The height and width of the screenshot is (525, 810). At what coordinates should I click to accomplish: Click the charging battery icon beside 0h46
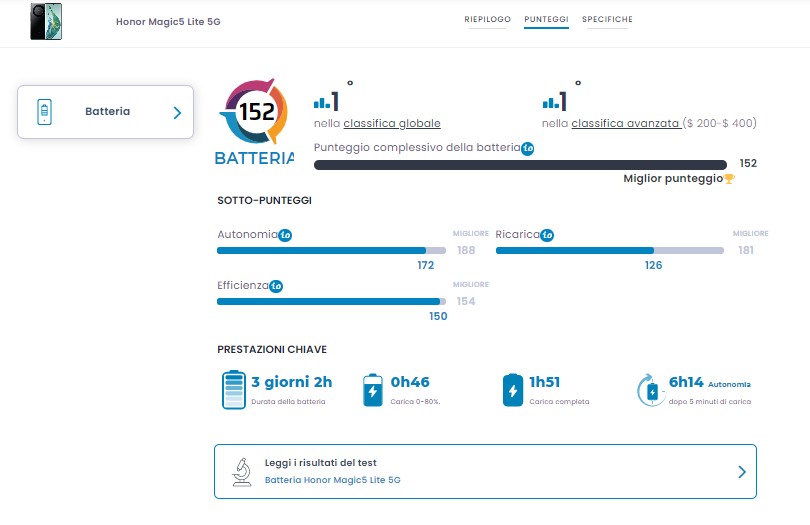point(372,390)
